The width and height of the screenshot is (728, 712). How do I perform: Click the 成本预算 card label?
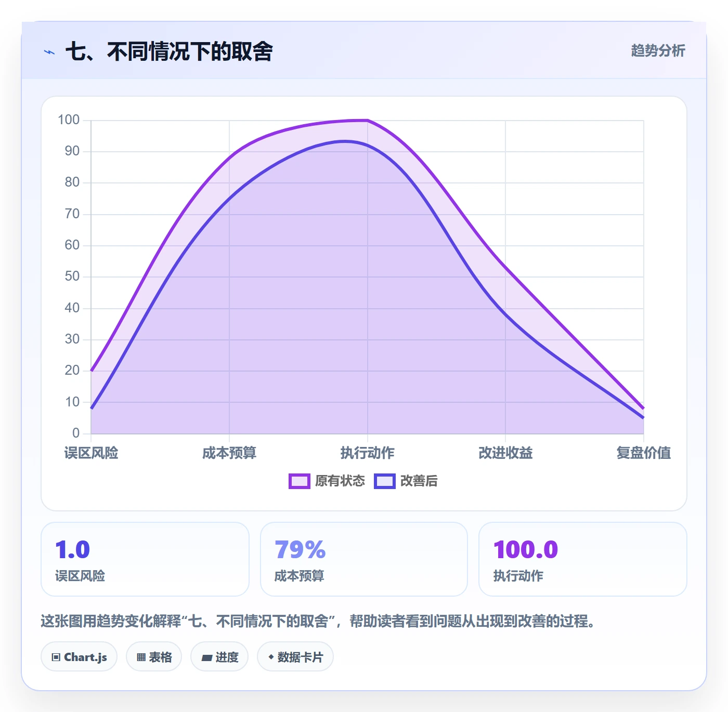click(x=300, y=576)
